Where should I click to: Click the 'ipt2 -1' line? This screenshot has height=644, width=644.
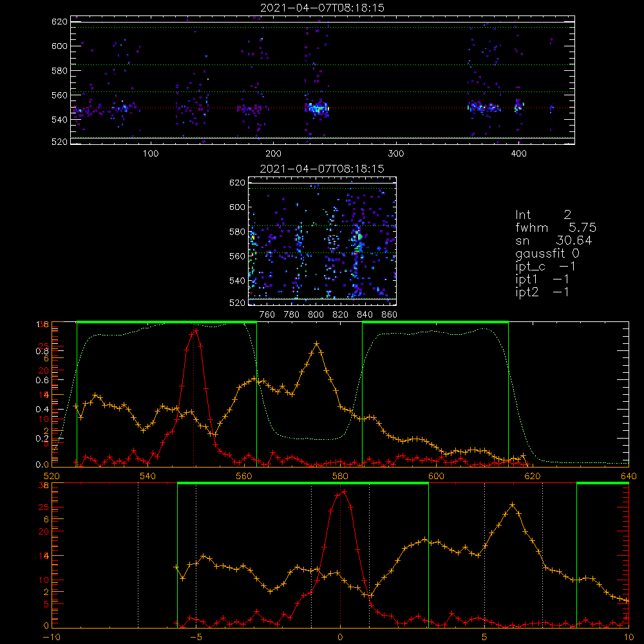tap(542, 292)
